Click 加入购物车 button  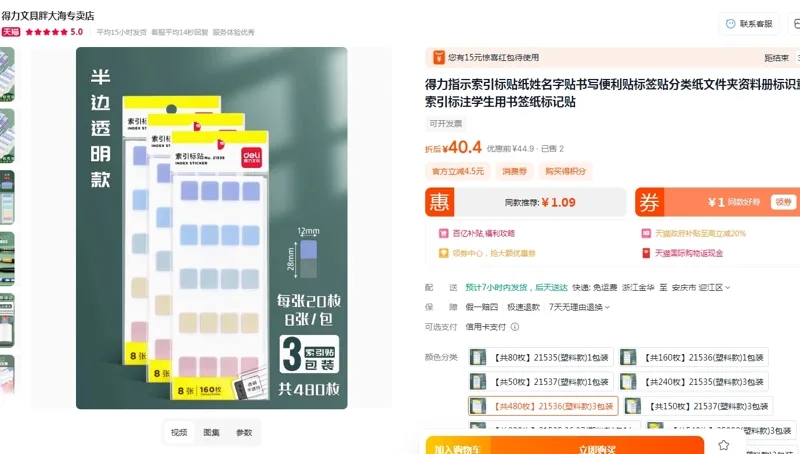pos(458,445)
